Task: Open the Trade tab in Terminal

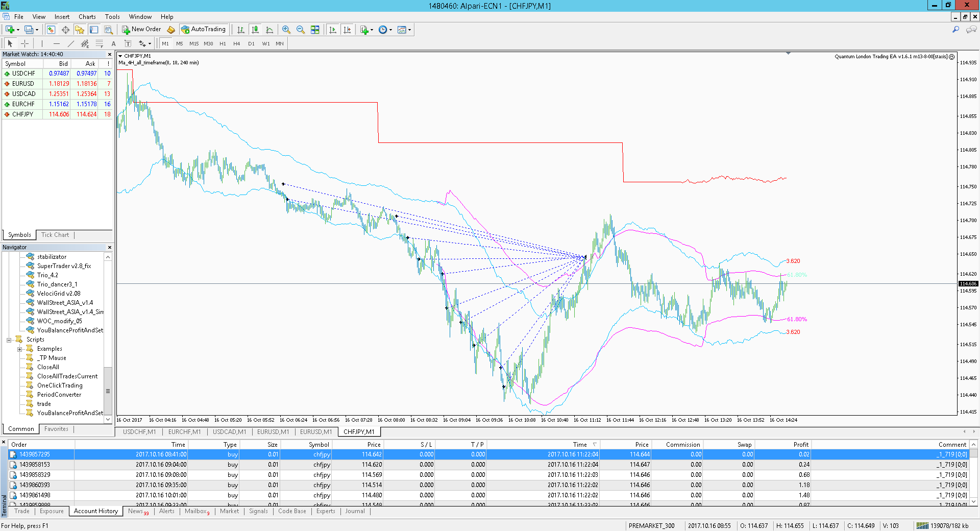Action: pos(22,511)
